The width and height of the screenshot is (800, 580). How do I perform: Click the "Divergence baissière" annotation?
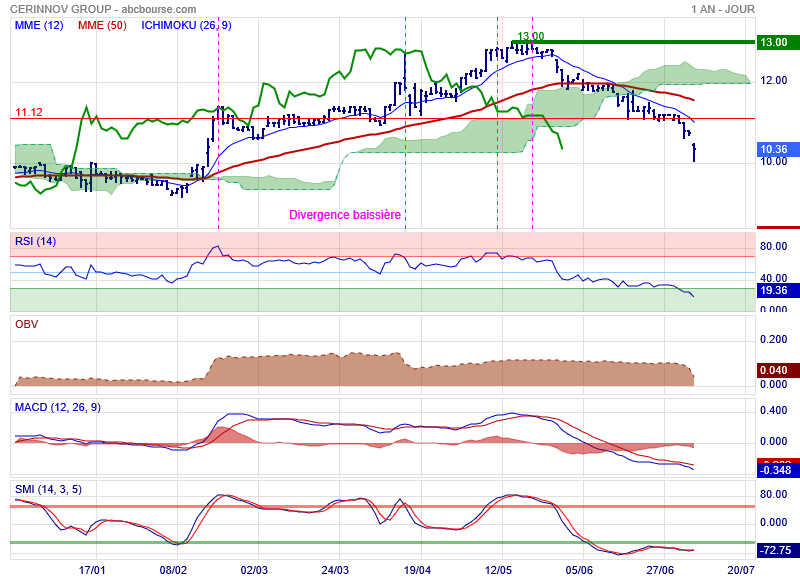(x=345, y=215)
